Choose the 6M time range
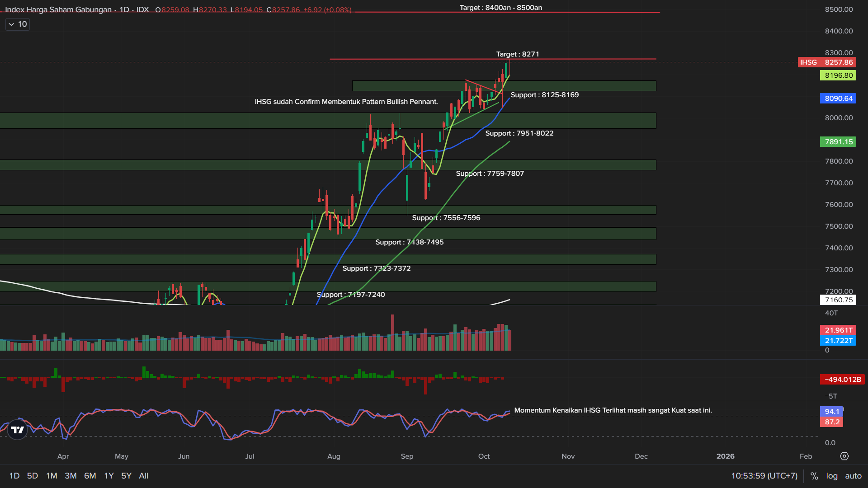The height and width of the screenshot is (488, 868). click(90, 476)
